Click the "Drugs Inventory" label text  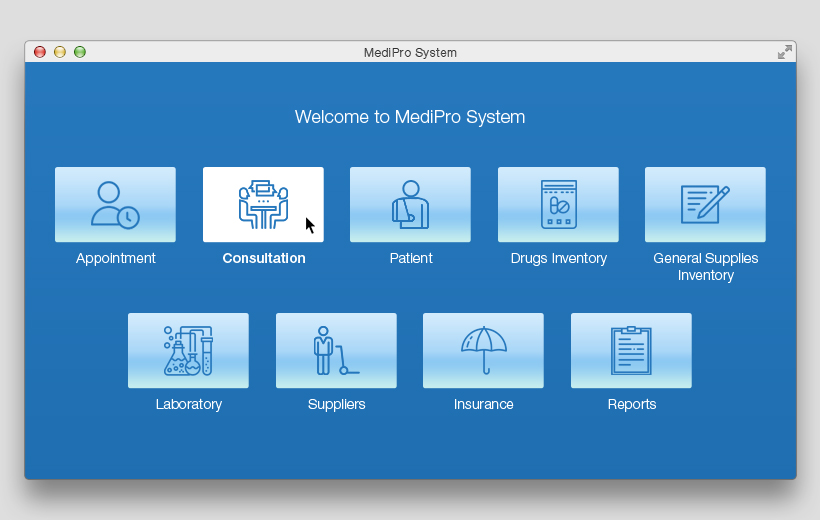(558, 258)
